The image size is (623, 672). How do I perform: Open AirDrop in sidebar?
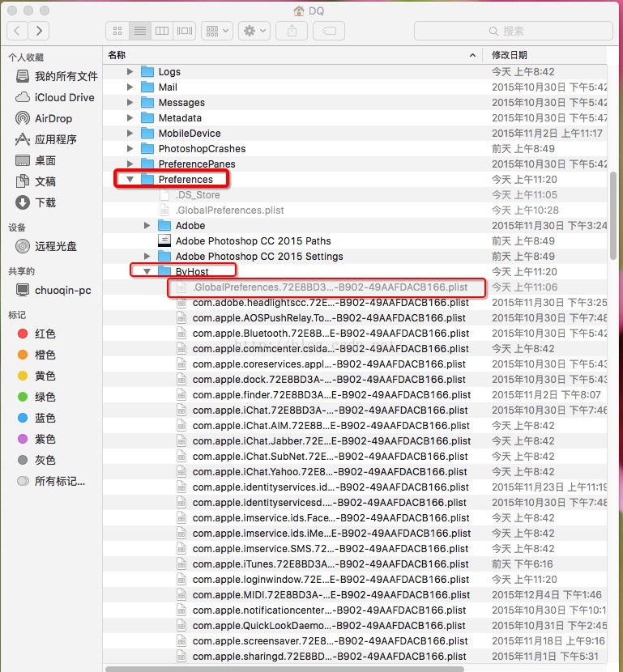(x=44, y=118)
